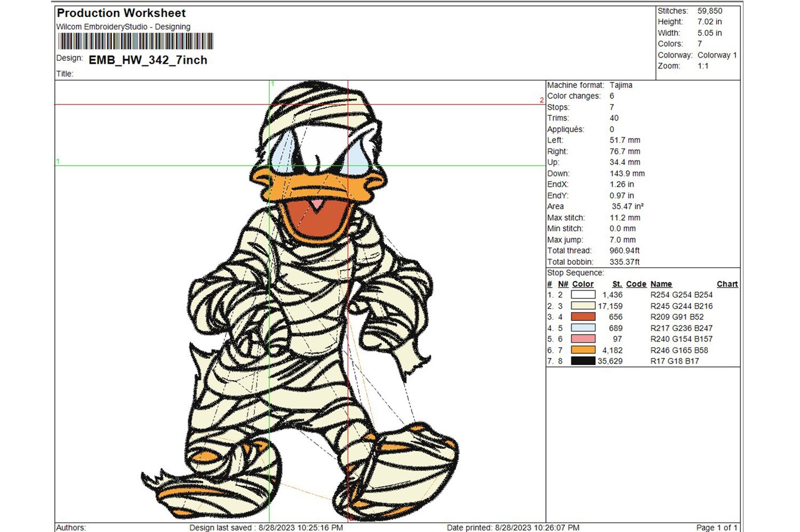Click the EndX value 1.26 in
The image size is (800, 532).
(622, 184)
